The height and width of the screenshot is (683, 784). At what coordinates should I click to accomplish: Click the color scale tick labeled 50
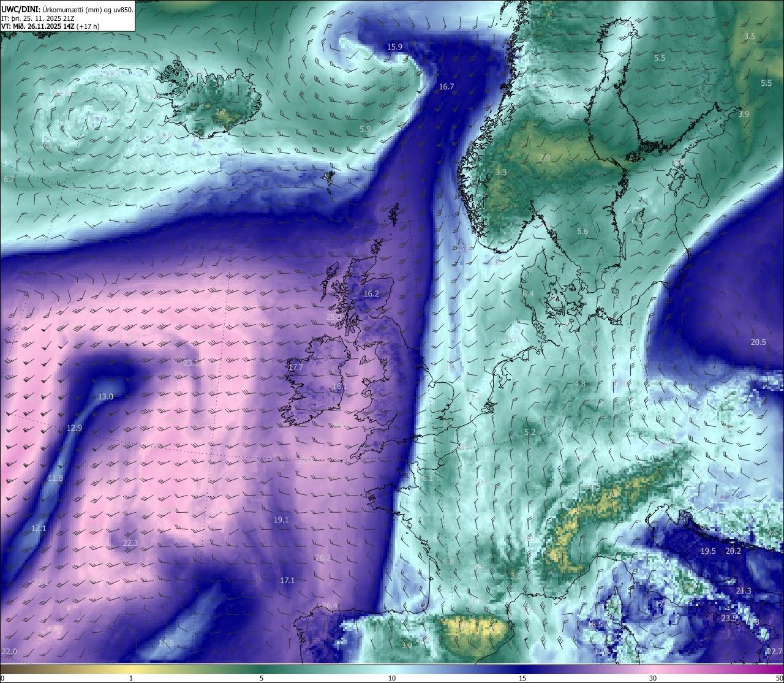[x=779, y=678]
